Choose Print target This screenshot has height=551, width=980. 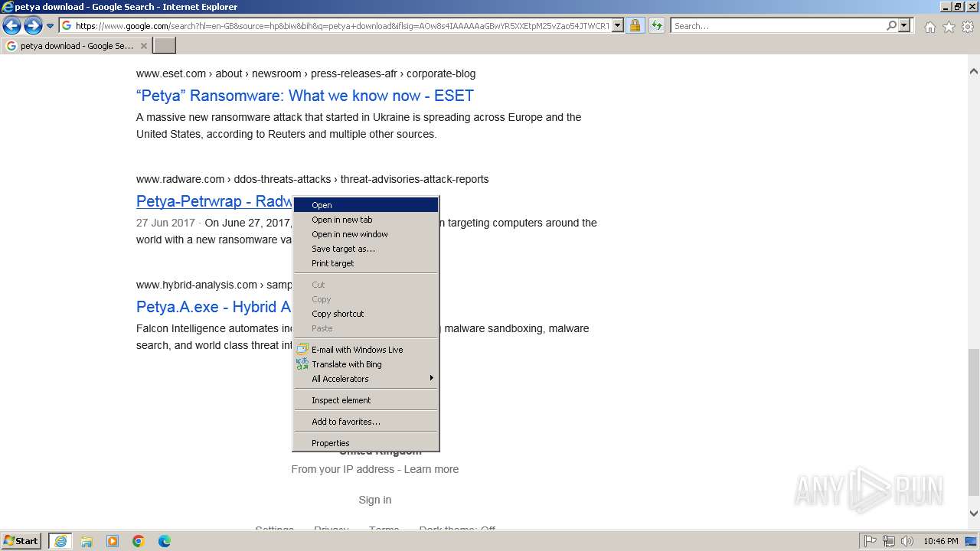click(x=366, y=263)
